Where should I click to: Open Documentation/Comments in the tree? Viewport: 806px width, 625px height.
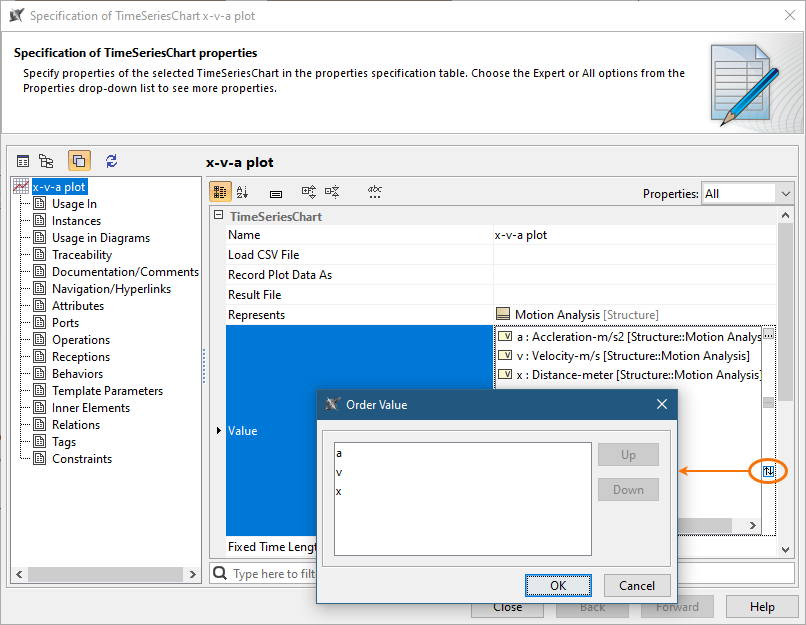pyautogui.click(x=125, y=272)
